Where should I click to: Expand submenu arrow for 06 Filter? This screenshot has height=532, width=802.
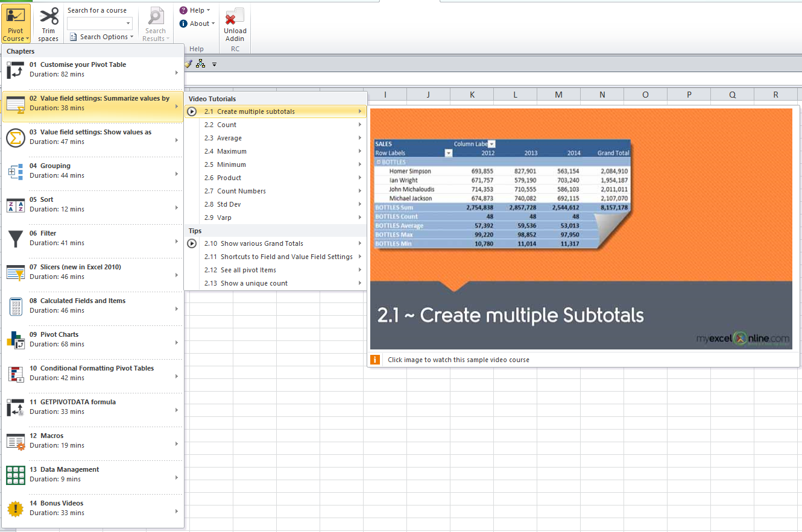coord(177,242)
